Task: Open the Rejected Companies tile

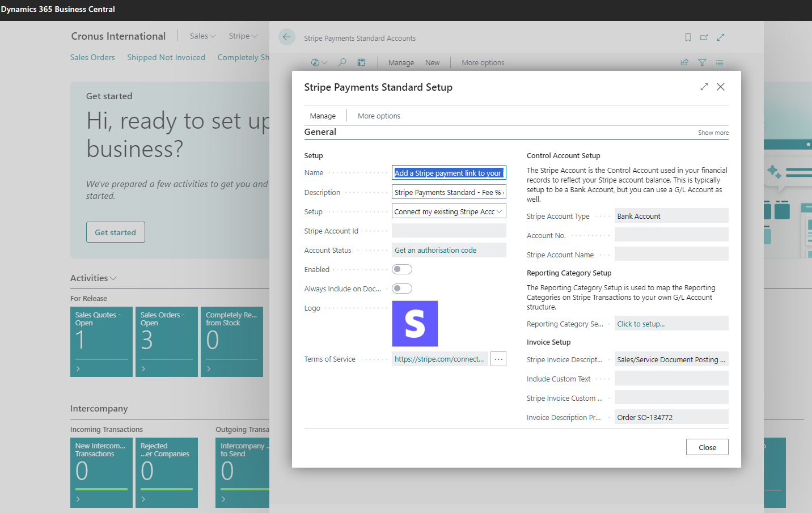Action: [167, 473]
